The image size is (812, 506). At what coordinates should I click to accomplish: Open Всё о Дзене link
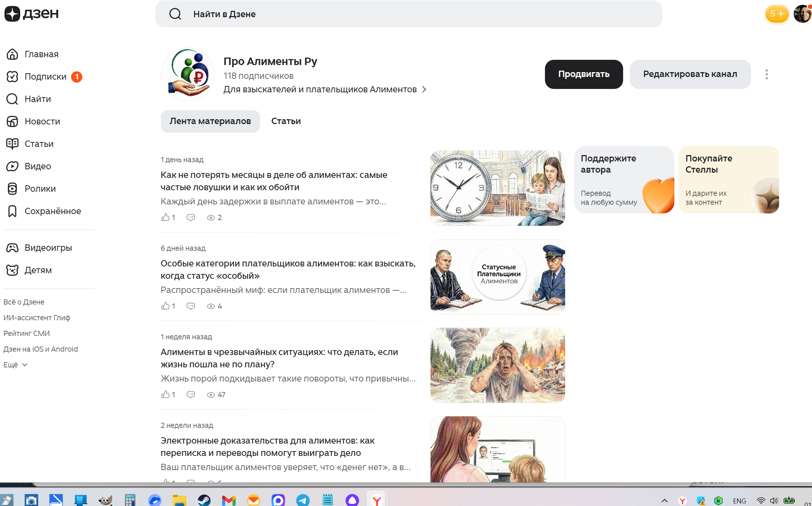pos(24,302)
